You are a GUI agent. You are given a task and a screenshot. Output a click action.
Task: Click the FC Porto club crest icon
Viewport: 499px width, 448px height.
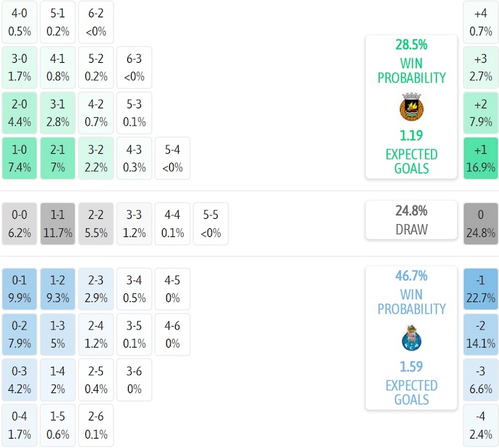coord(411,337)
